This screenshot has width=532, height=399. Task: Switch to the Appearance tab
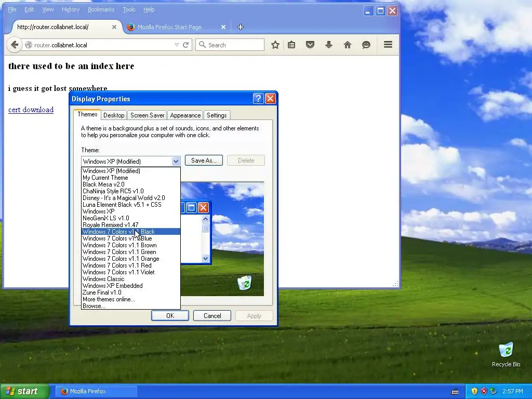185,115
